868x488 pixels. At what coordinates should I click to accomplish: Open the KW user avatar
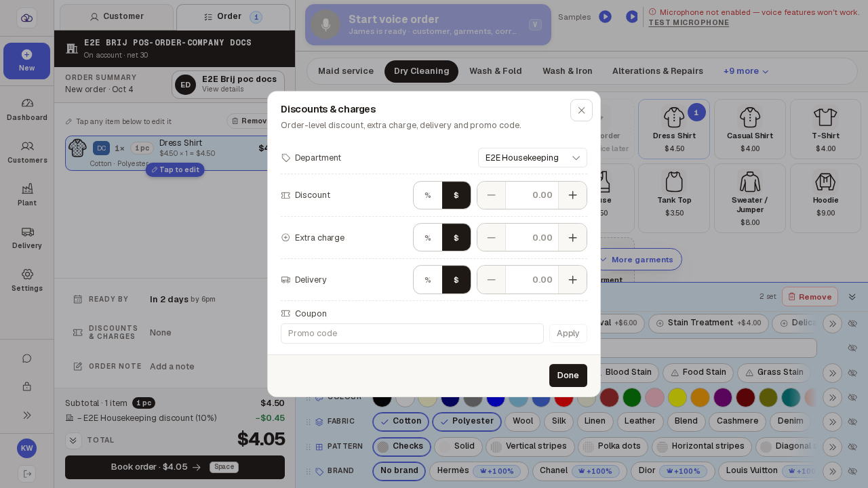click(x=27, y=449)
